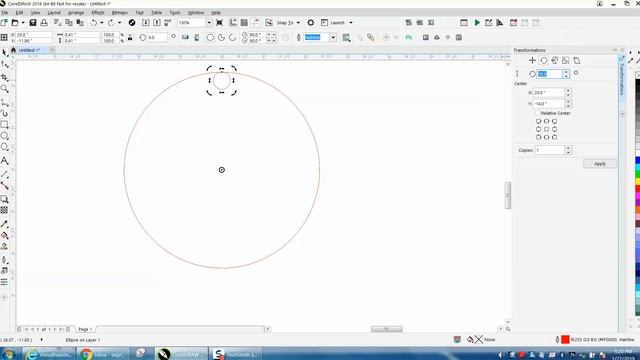Click the Paste icon in the toolbar
The height and width of the screenshot is (360, 640).
click(x=80, y=23)
